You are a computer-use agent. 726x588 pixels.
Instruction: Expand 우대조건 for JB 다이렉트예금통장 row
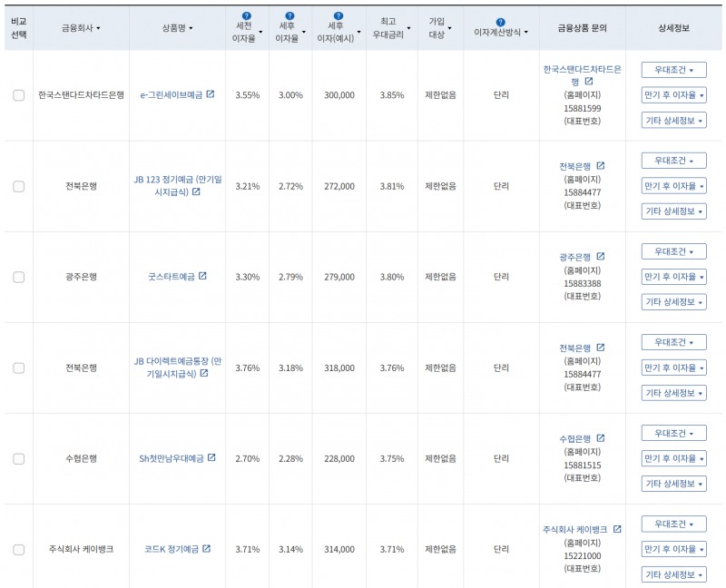coord(673,342)
